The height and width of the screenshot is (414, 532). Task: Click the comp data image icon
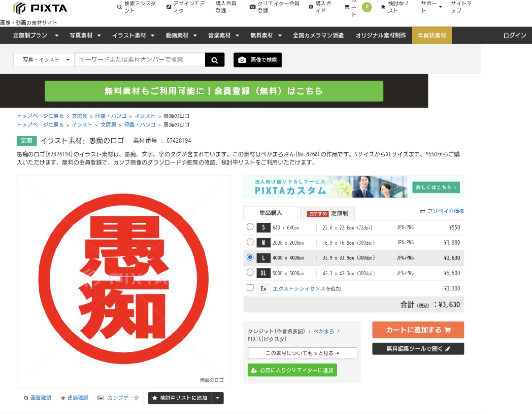[x=100, y=398]
